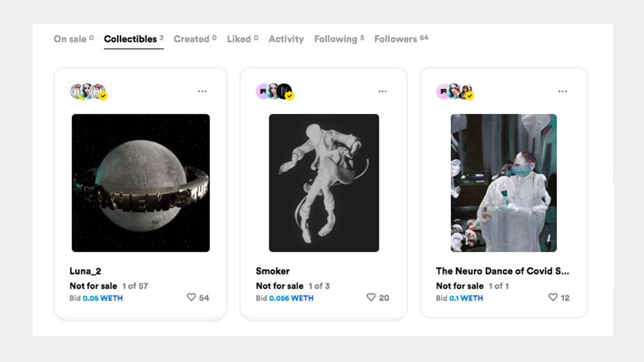Open the Liked tab

tap(239, 39)
